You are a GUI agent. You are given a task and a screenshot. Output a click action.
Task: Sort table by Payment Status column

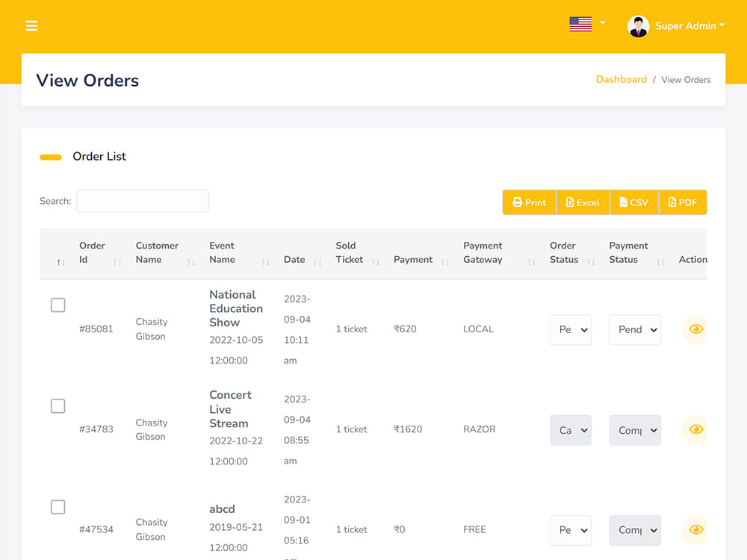(660, 262)
